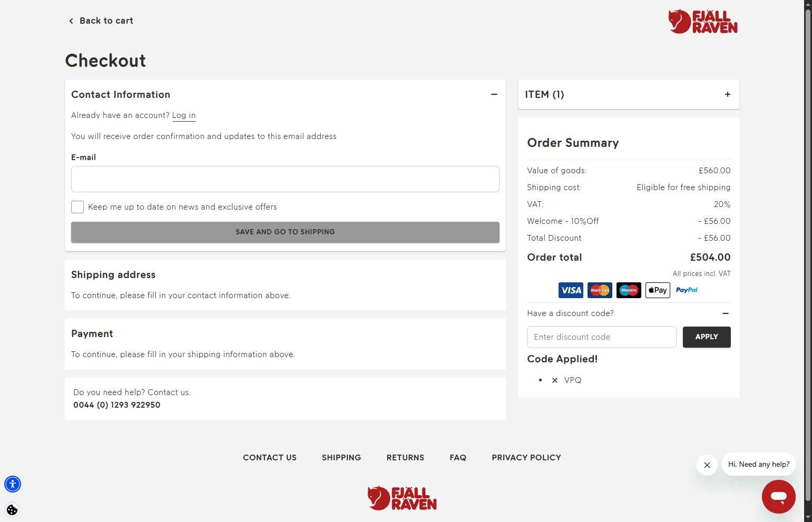812x522 pixels.
Task: Click the 'All prices incl. VAT' note
Action: point(701,274)
